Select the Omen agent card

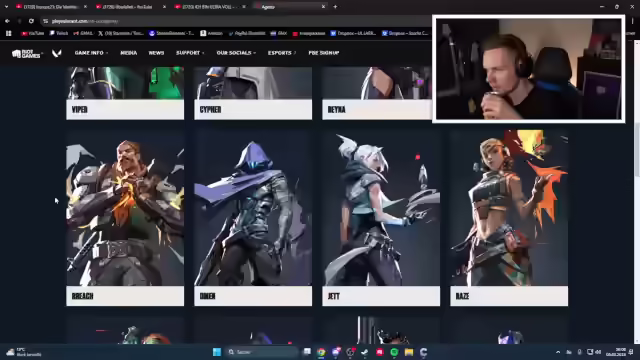(253, 218)
